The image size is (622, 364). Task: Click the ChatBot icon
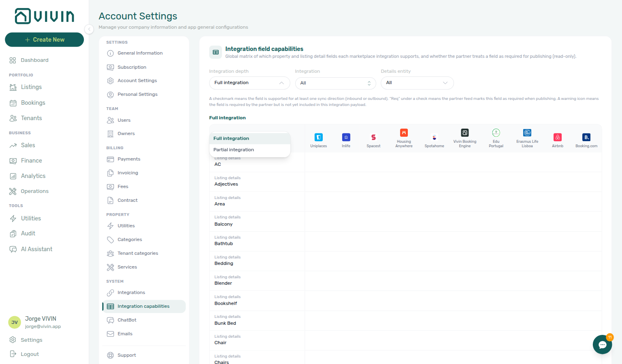click(110, 320)
